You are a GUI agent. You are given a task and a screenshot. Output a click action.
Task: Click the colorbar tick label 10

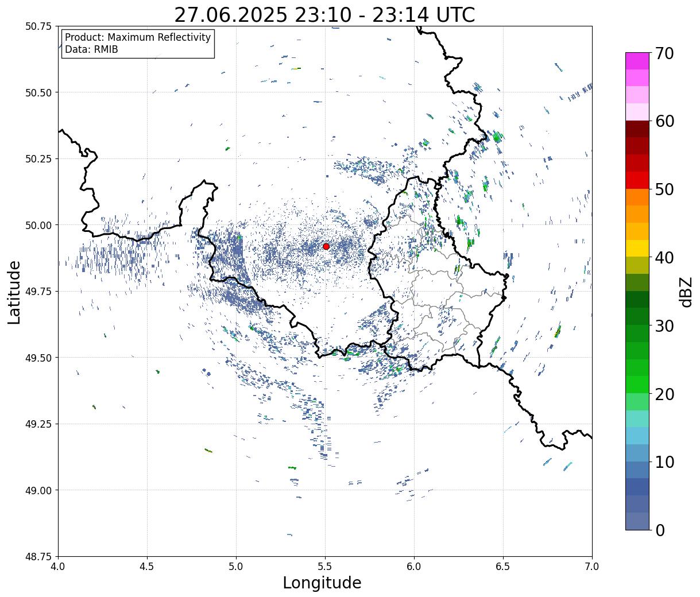[664, 462]
